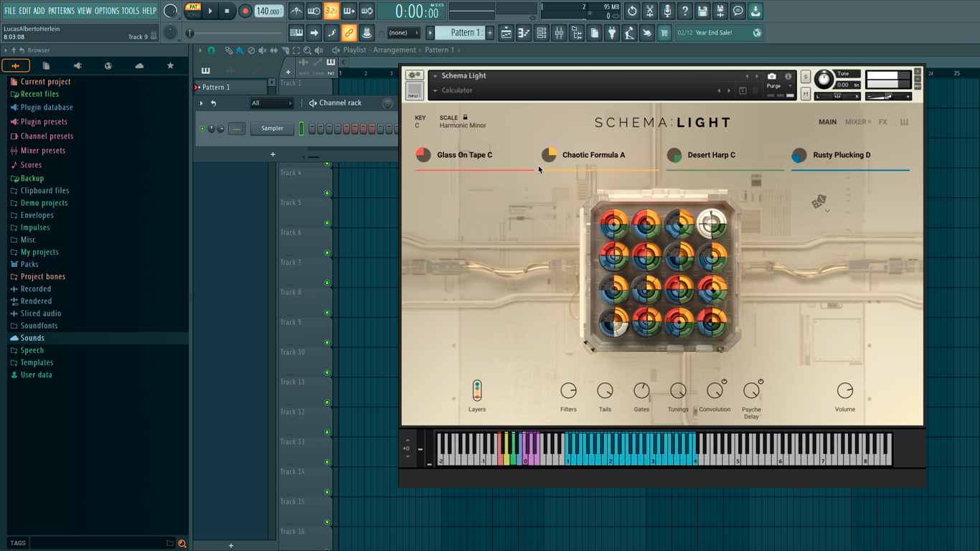Image resolution: width=980 pixels, height=551 pixels.
Task: Select the Sounds item in browser
Action: point(32,338)
